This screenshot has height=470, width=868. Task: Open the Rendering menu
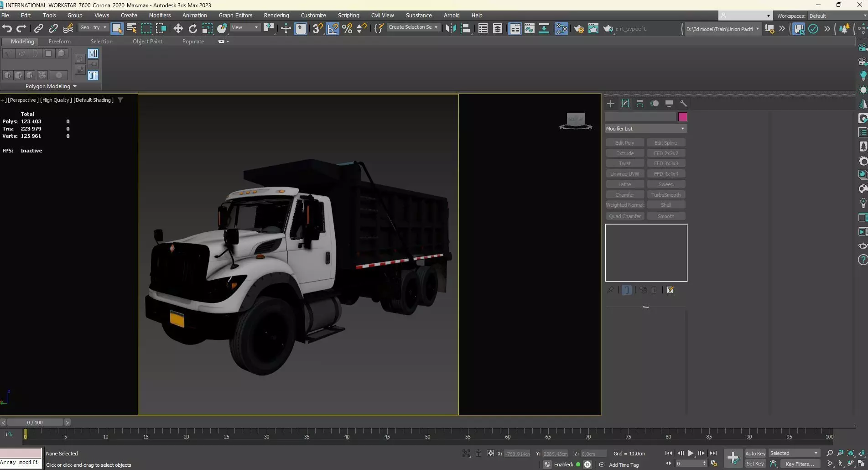(276, 16)
